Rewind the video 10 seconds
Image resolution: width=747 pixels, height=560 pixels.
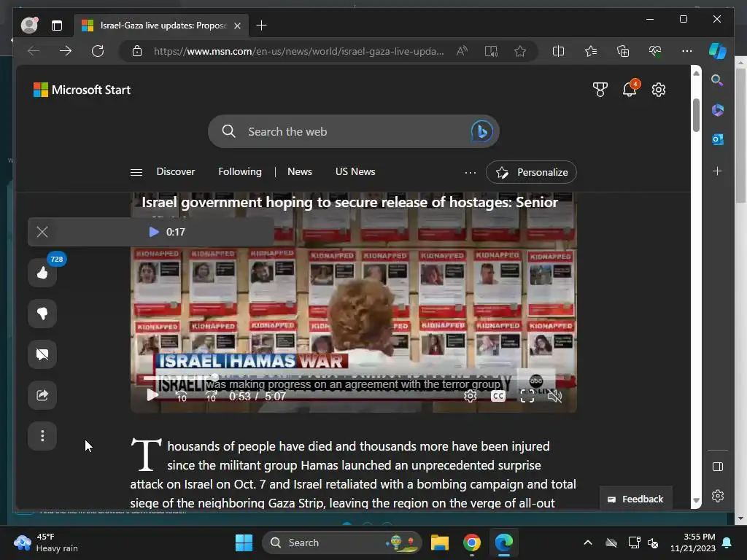point(182,396)
